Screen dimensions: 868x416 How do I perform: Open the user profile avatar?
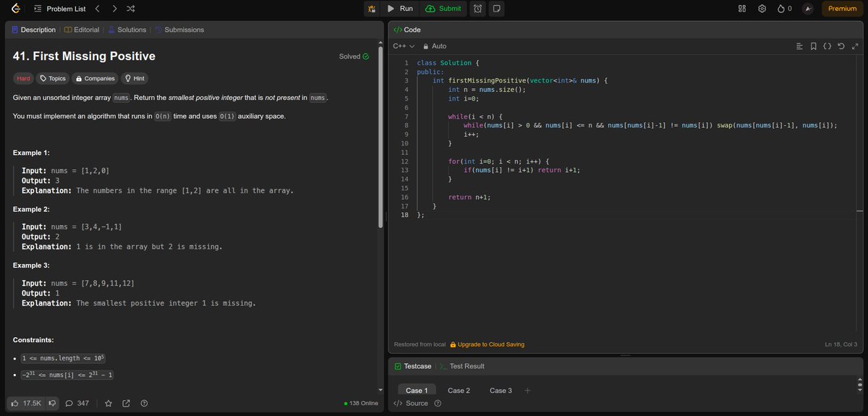tap(809, 9)
